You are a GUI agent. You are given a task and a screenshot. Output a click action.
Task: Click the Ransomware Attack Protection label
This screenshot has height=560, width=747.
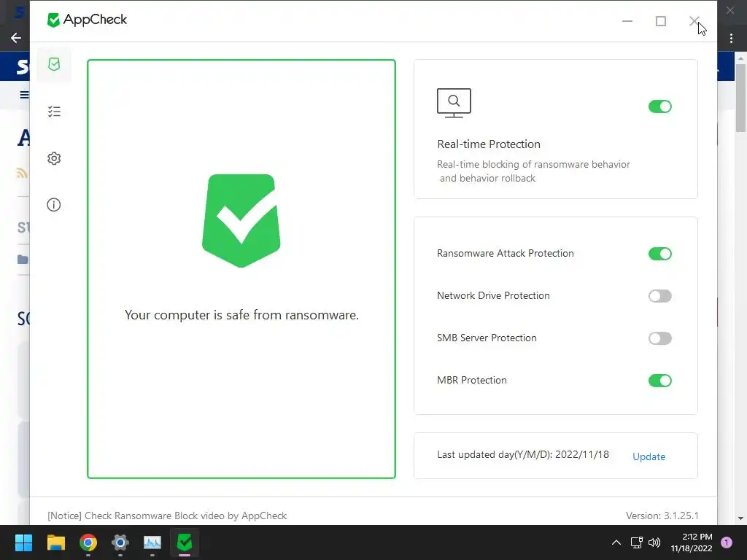pos(505,253)
